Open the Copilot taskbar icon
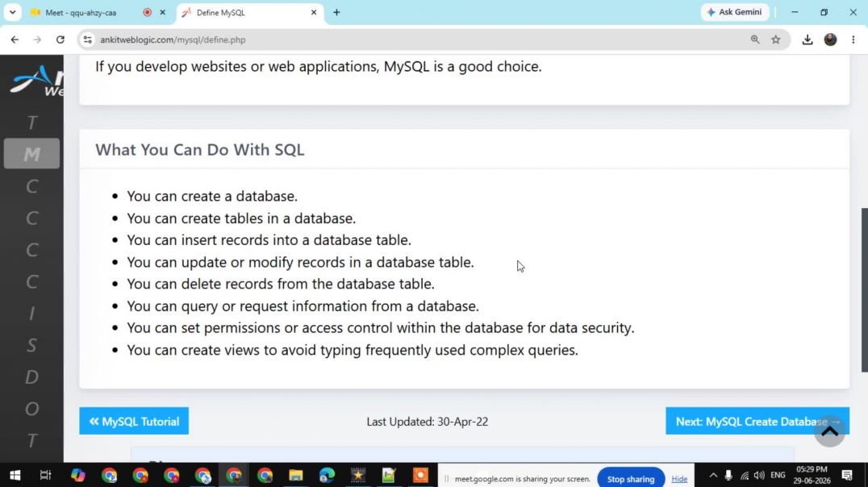 [78, 476]
